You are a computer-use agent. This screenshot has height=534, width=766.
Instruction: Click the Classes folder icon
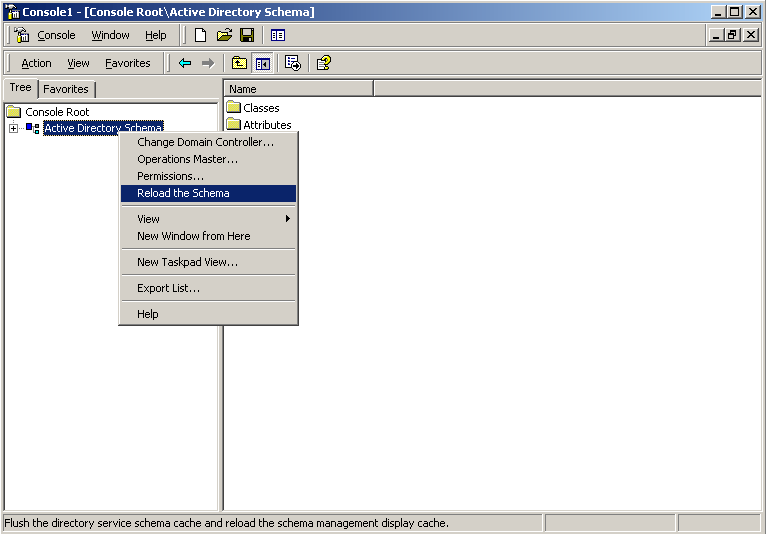pos(234,107)
